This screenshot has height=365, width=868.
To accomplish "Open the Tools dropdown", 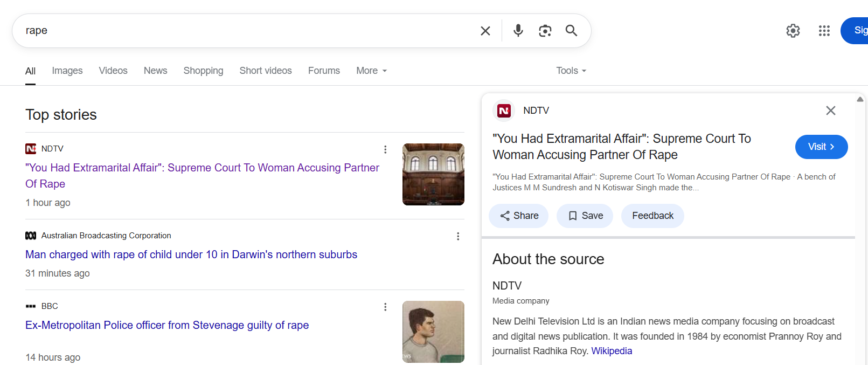I will click(x=571, y=71).
